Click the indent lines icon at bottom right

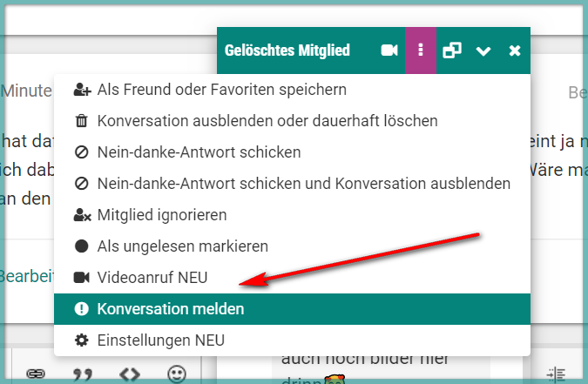point(556,374)
